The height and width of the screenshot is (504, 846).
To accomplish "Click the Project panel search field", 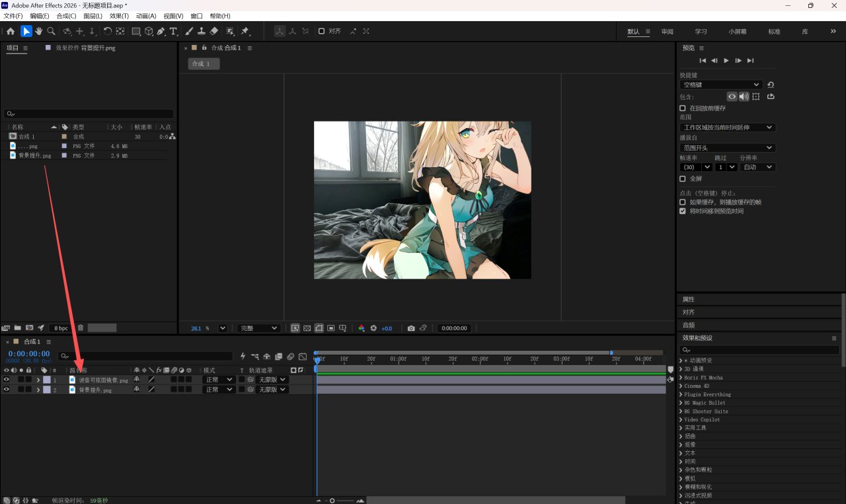I will (x=89, y=114).
